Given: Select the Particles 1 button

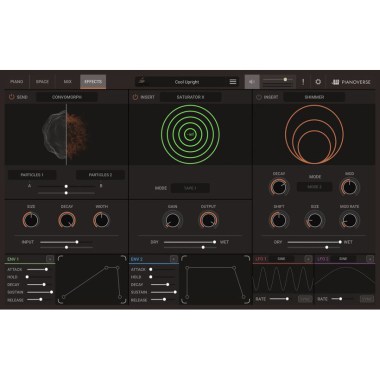Looking at the screenshot, I should click(32, 175).
